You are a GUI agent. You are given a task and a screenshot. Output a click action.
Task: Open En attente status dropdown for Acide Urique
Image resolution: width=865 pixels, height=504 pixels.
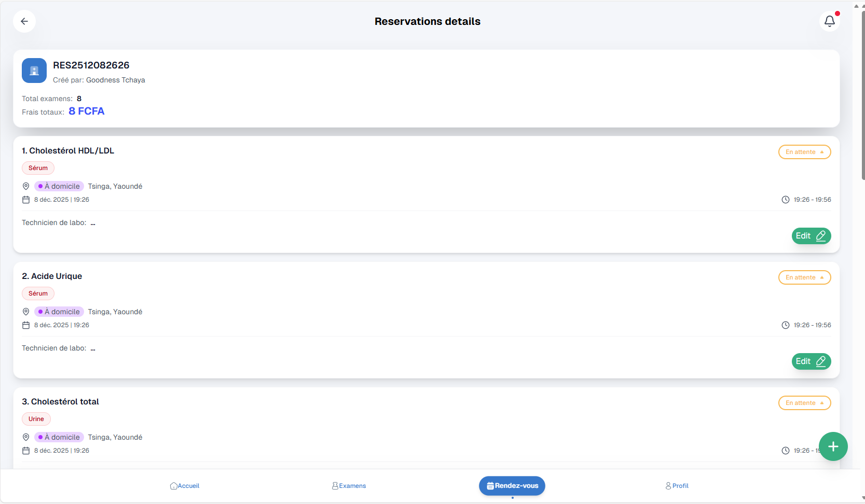click(804, 277)
